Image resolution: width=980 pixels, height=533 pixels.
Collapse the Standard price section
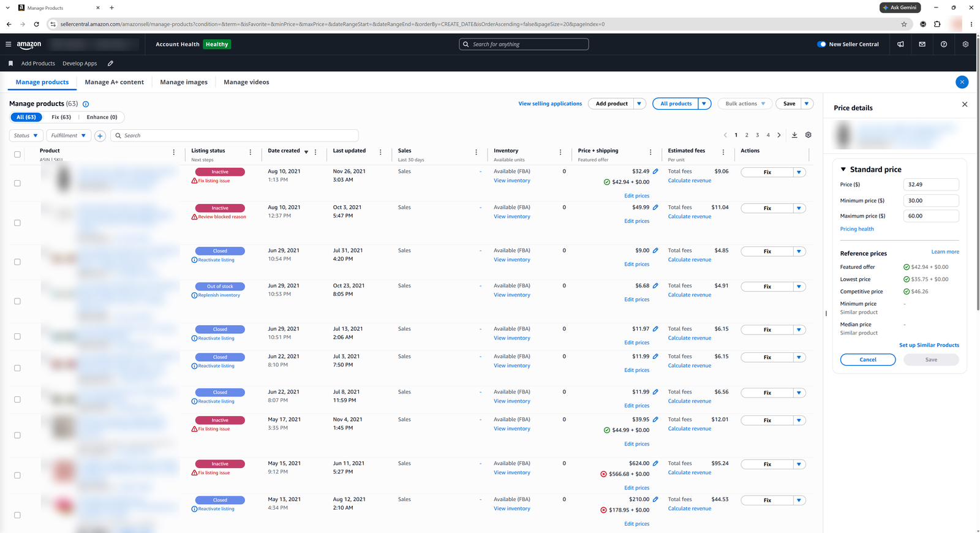(x=843, y=170)
